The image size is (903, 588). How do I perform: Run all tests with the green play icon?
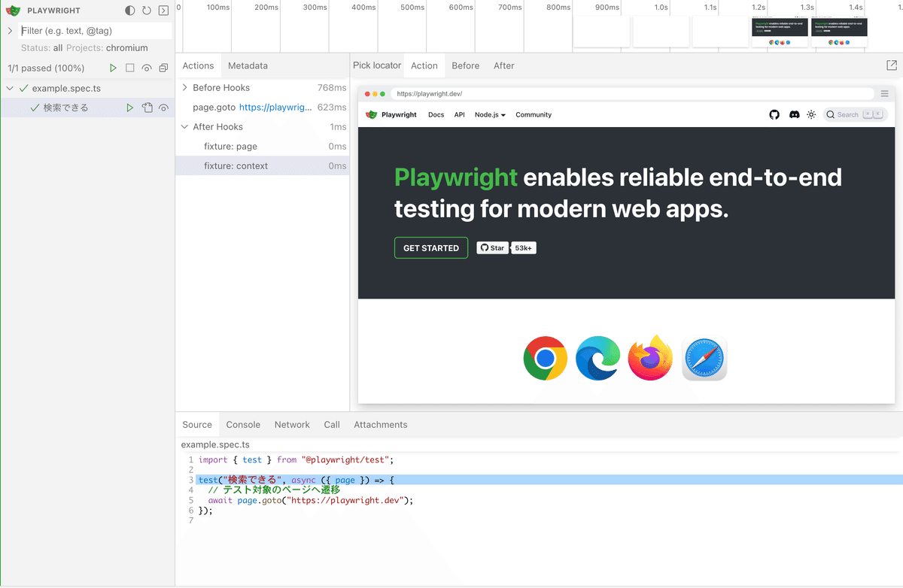click(x=114, y=68)
